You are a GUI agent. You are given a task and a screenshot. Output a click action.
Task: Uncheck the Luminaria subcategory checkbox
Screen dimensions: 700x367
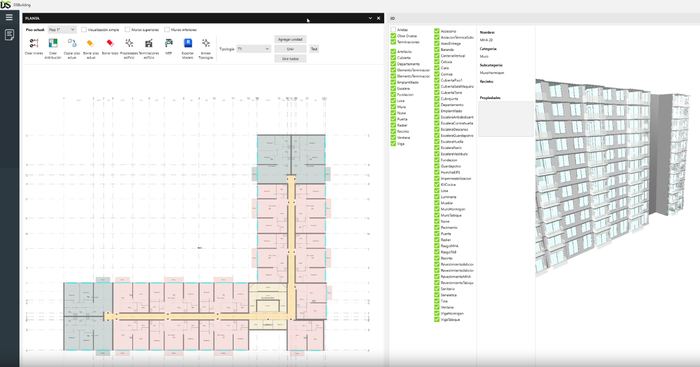pos(437,197)
